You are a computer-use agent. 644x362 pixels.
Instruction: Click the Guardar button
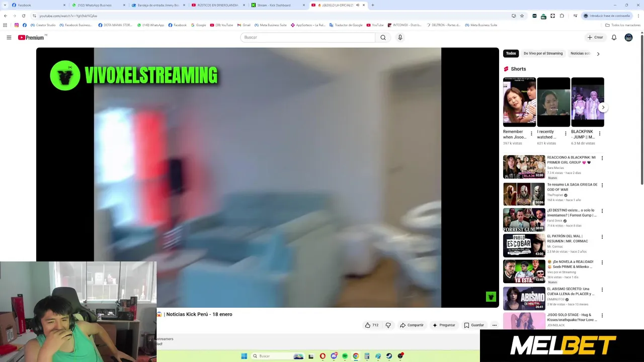click(x=473, y=325)
